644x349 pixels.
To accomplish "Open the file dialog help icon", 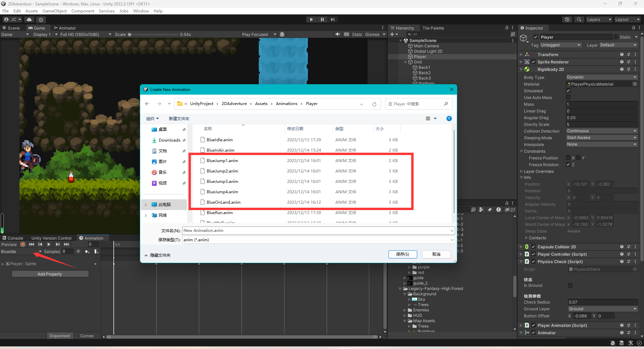I will coord(449,118).
